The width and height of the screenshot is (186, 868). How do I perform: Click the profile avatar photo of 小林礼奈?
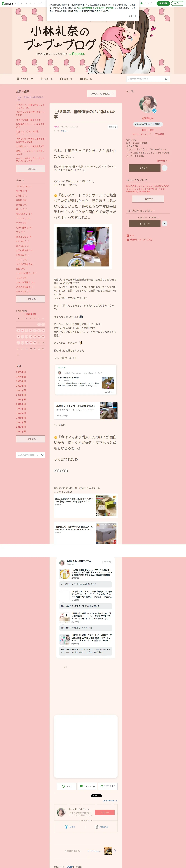tap(148, 104)
